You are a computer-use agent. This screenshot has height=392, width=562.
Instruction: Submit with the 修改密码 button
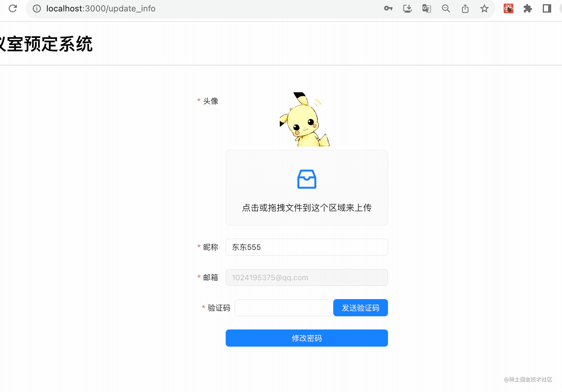pyautogui.click(x=307, y=338)
